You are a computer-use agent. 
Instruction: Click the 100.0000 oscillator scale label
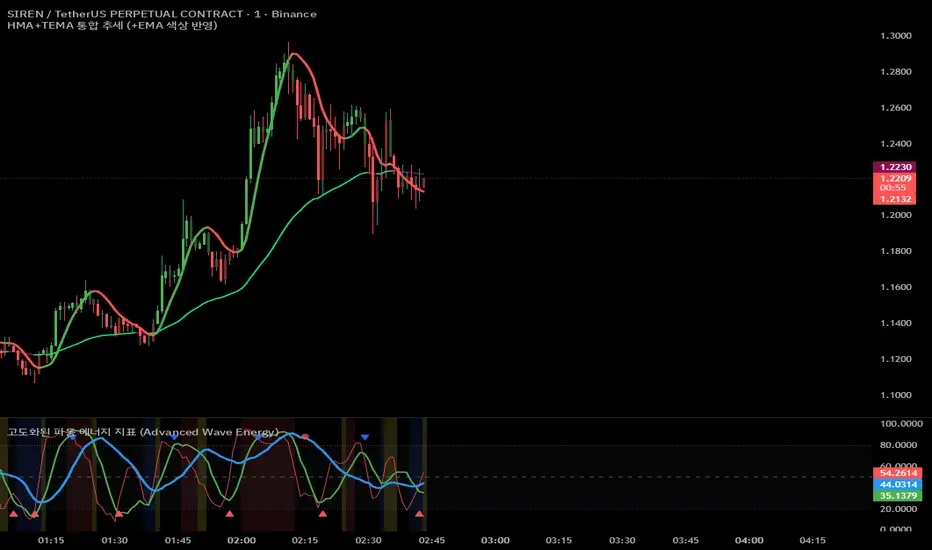coord(901,424)
